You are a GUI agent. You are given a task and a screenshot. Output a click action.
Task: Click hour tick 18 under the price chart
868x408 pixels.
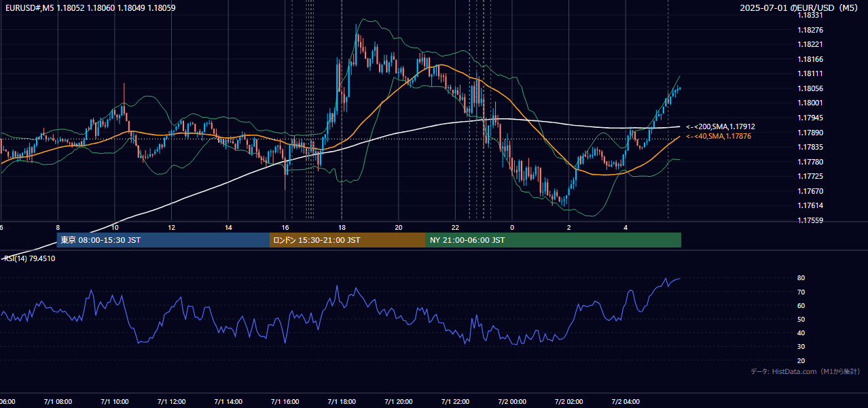(x=342, y=227)
